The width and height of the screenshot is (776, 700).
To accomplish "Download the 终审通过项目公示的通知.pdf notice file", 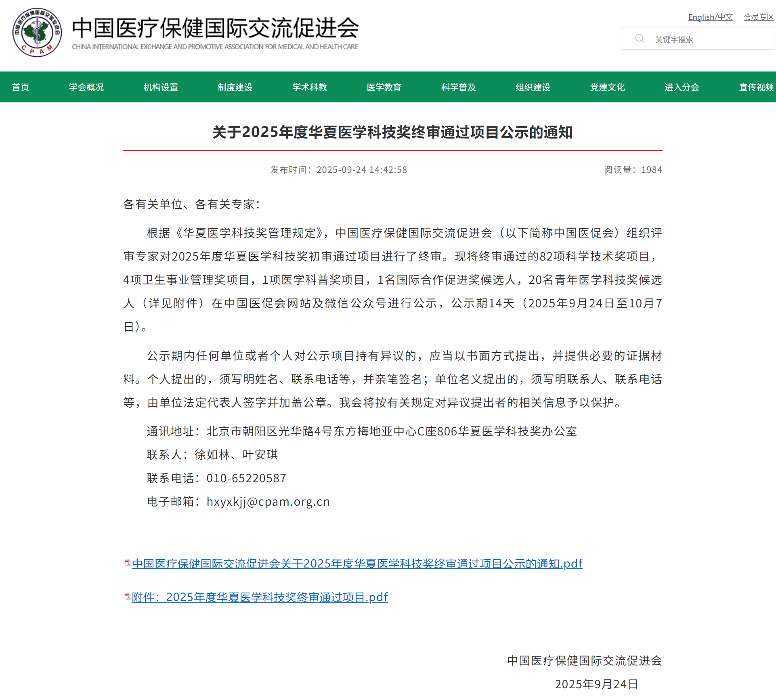I will click(357, 563).
